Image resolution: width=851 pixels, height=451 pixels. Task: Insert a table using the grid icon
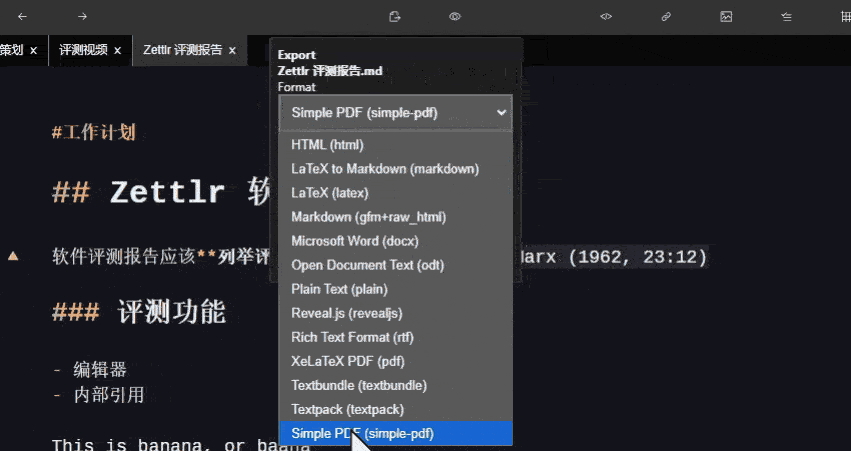[846, 17]
